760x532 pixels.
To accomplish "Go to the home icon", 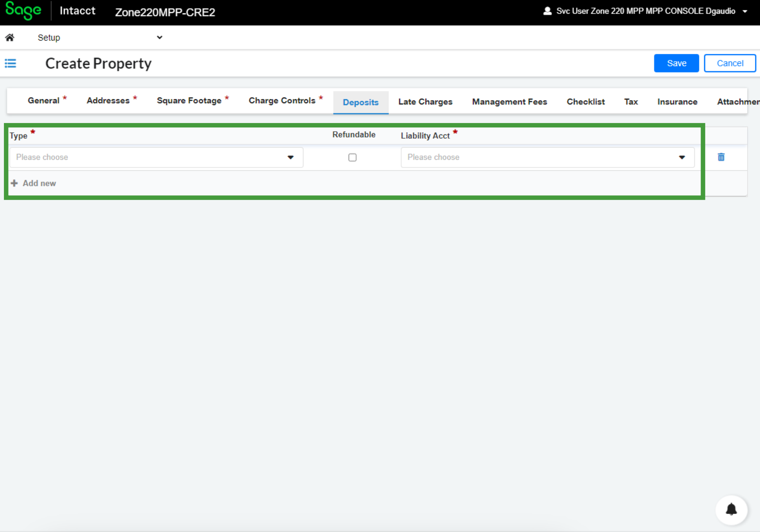I will click(x=10, y=37).
